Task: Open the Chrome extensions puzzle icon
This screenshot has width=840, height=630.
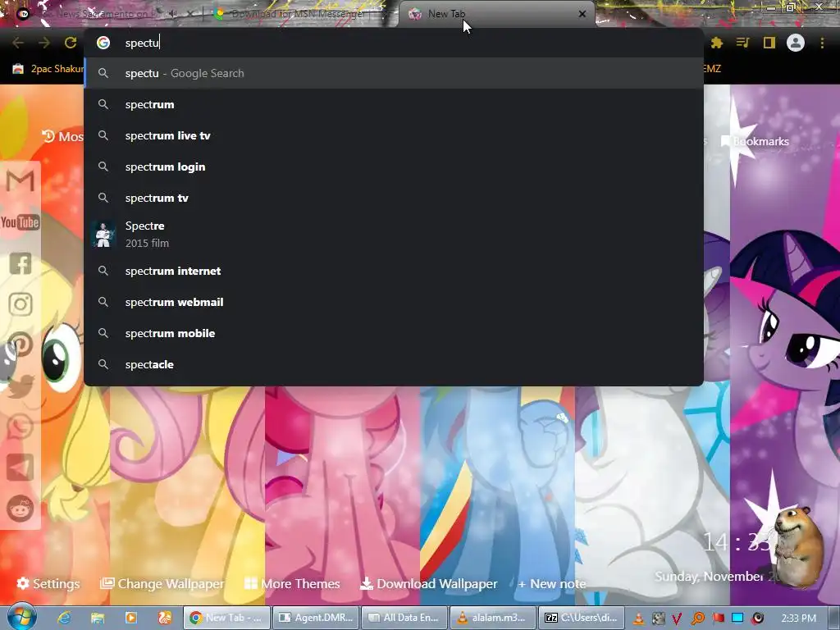Action: 717,43
